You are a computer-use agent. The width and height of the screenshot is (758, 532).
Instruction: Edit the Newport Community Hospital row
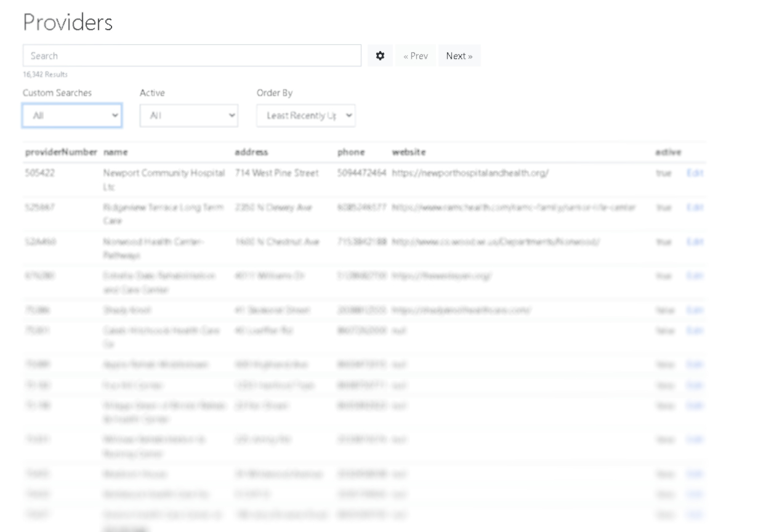[x=695, y=173]
